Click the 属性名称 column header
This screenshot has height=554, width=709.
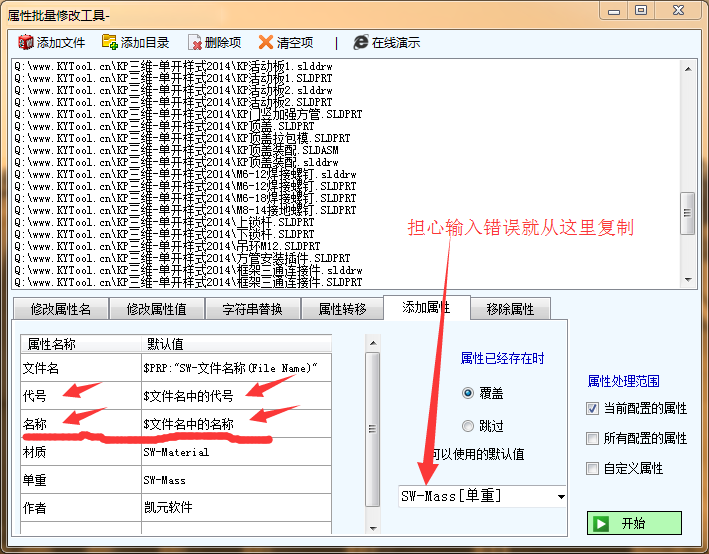point(81,344)
